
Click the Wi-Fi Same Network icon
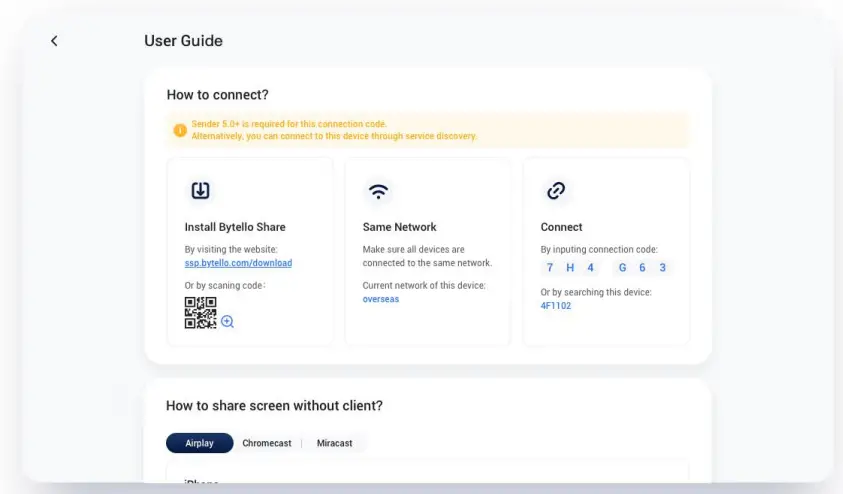pos(378,191)
